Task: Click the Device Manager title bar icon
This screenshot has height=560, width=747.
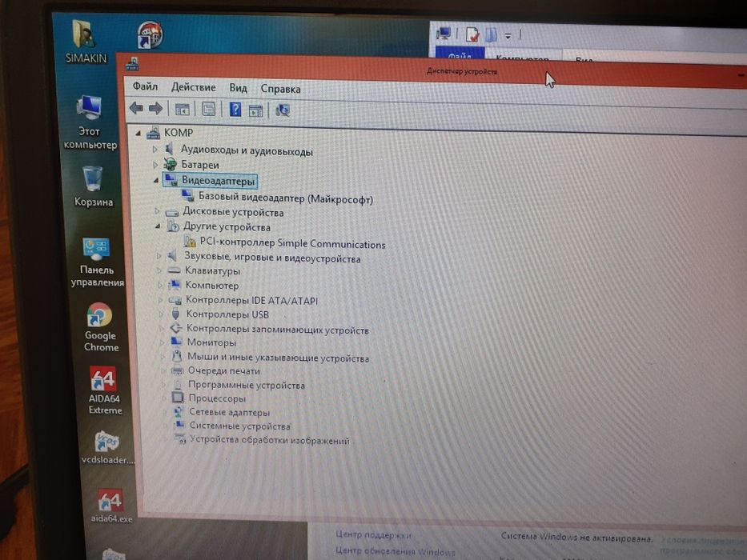Action: pyautogui.click(x=132, y=64)
